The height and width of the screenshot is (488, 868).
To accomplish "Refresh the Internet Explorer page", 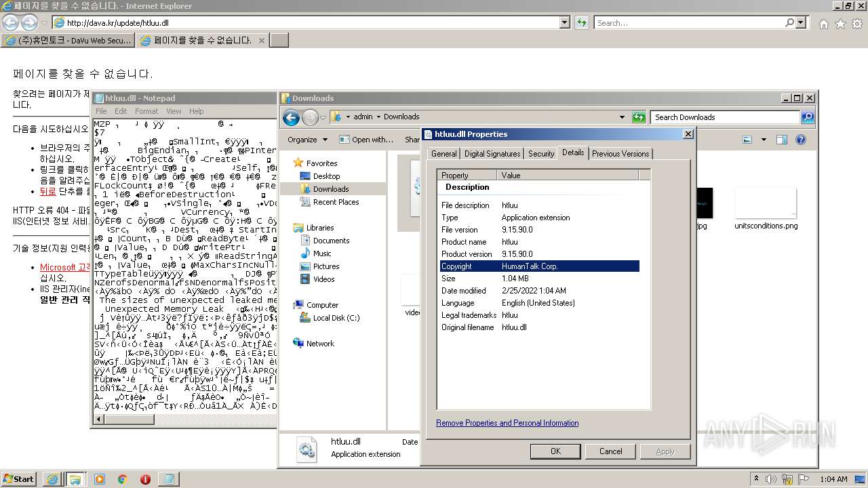I will [x=582, y=22].
